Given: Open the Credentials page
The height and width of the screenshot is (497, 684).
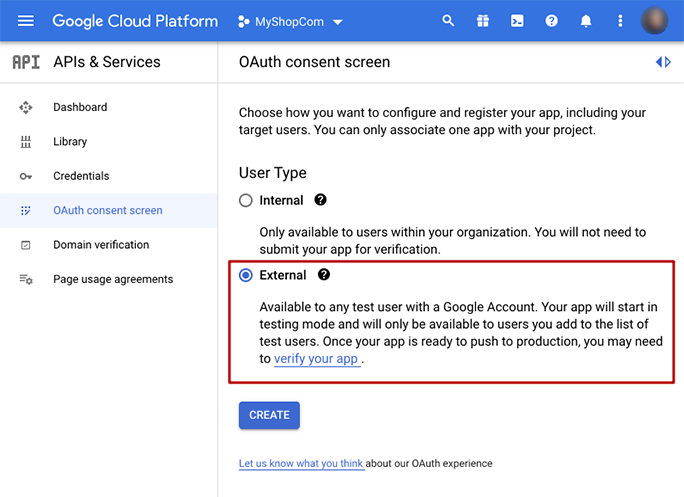Looking at the screenshot, I should point(81,176).
